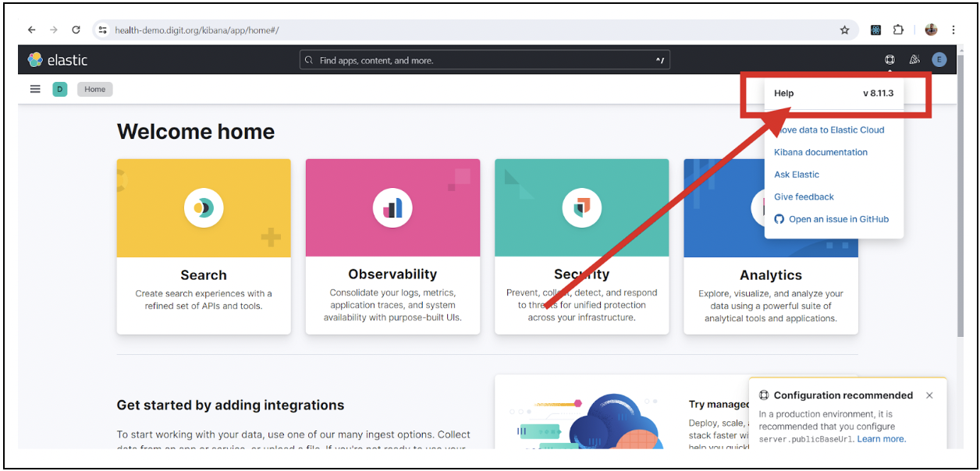Open the newsfeed party-popper icon
The width and height of the screenshot is (980, 471).
click(914, 60)
